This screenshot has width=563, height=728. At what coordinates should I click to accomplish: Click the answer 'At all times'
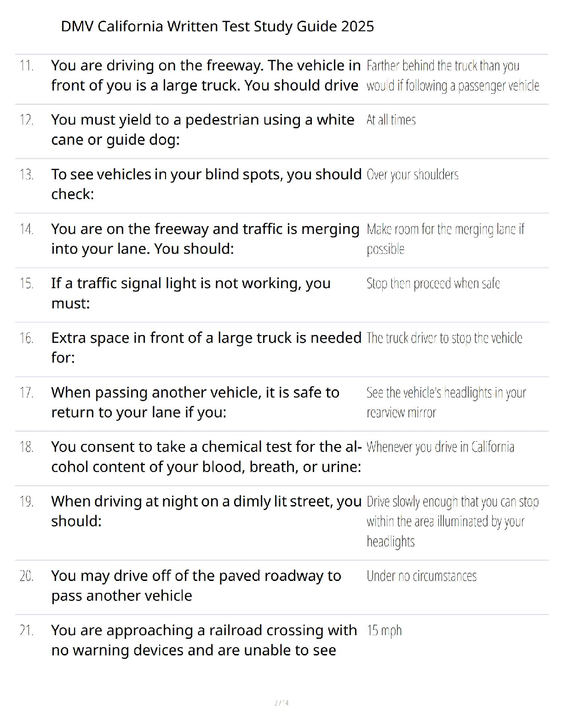pos(391,120)
